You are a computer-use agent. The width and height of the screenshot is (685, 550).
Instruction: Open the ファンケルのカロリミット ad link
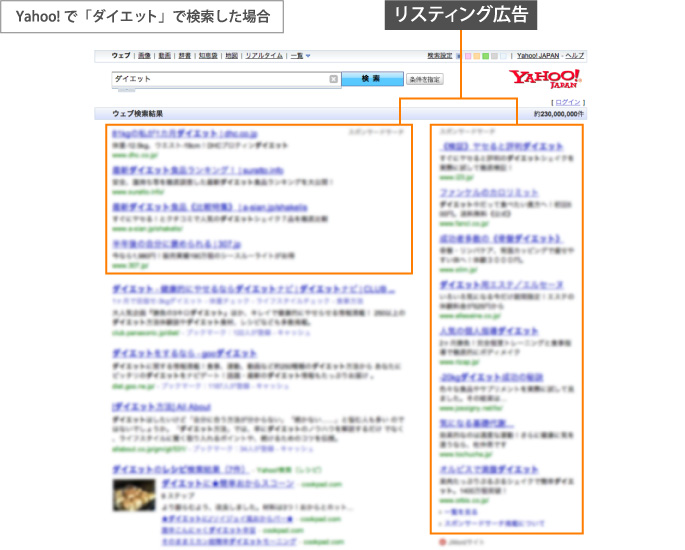489,192
